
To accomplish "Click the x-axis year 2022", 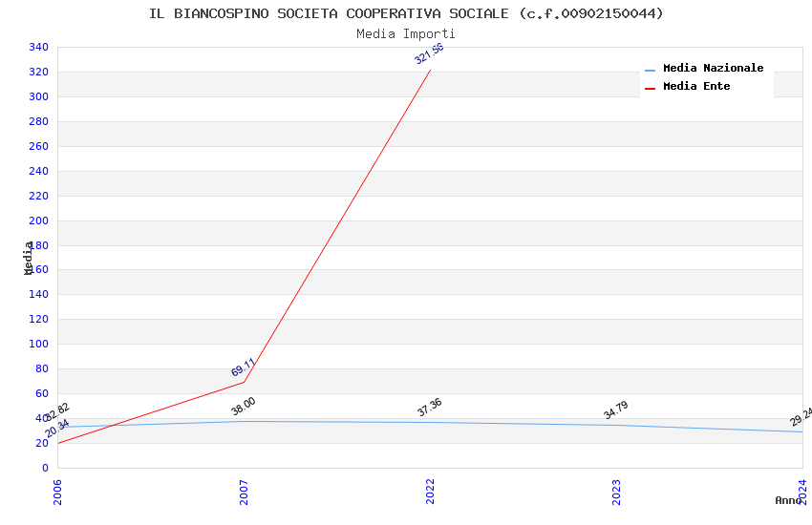I will 430,492.
